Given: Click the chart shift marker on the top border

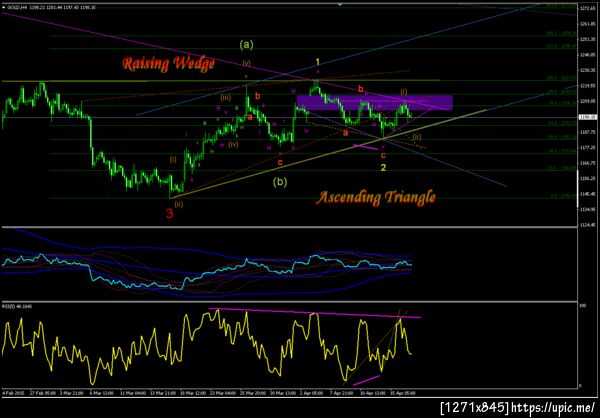Looking at the screenshot, I should pyautogui.click(x=339, y=5).
